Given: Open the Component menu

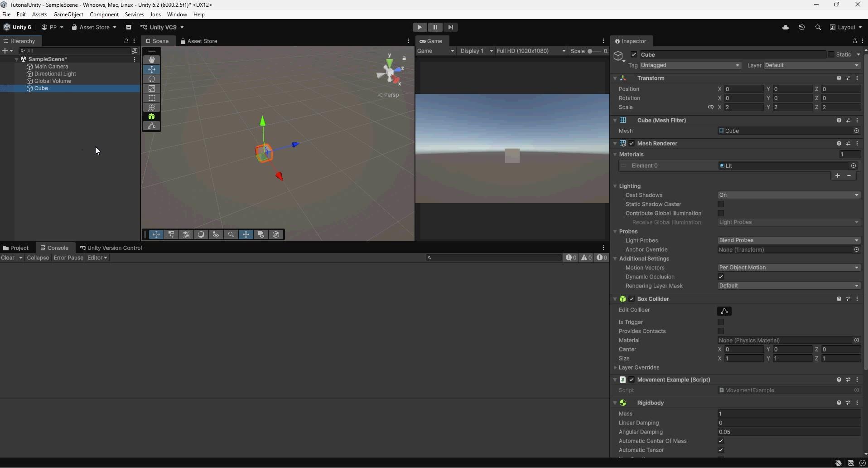Looking at the screenshot, I should tap(104, 15).
